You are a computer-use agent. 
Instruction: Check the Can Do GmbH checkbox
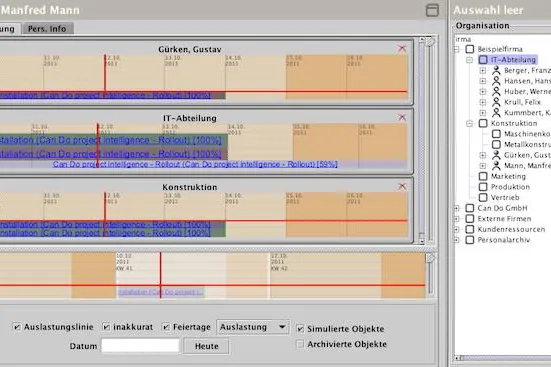(x=470, y=208)
